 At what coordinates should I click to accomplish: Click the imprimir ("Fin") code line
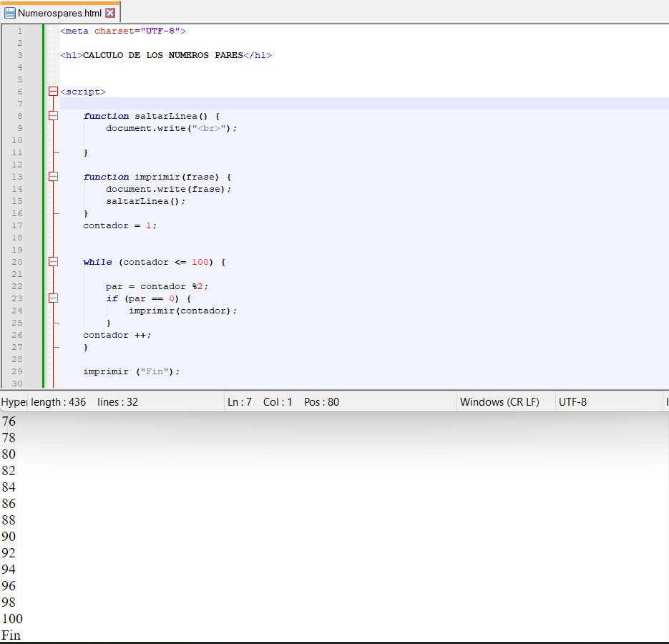pyautogui.click(x=132, y=371)
